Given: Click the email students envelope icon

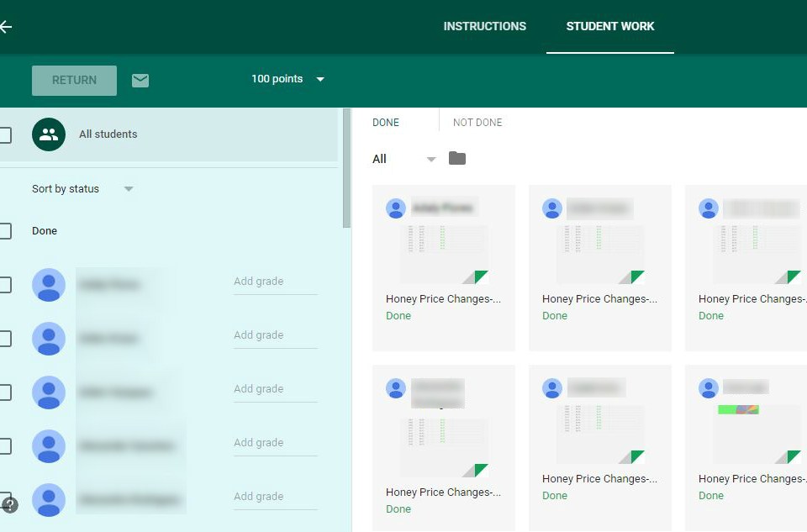Looking at the screenshot, I should pyautogui.click(x=140, y=80).
